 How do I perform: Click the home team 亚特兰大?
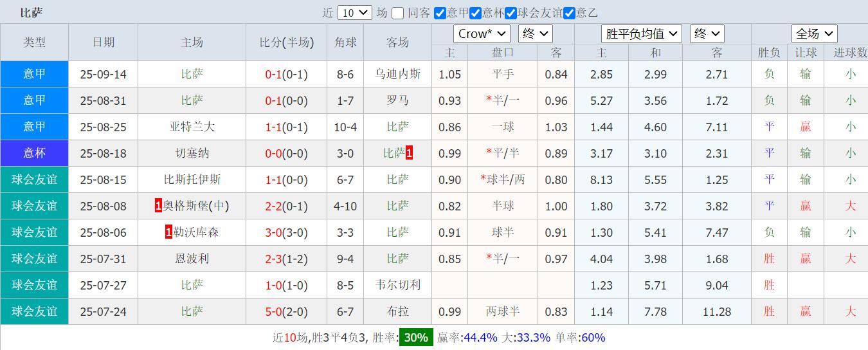(x=192, y=127)
